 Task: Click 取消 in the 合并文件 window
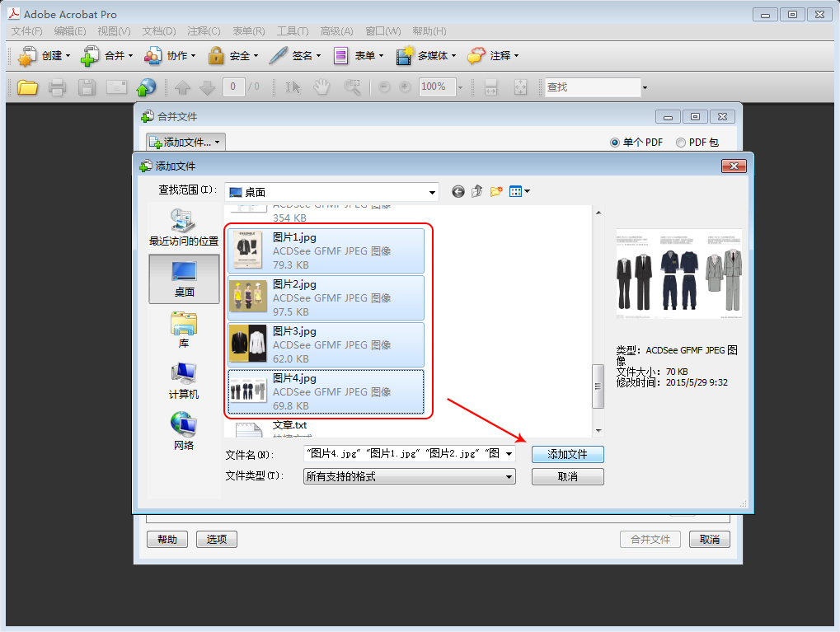(709, 540)
